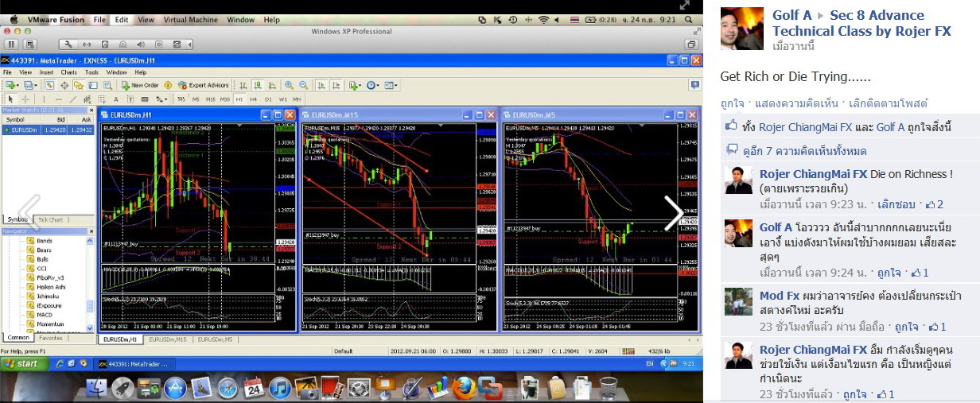Switch timeframe to W1
This screenshot has width=980, height=403.
tap(282, 99)
